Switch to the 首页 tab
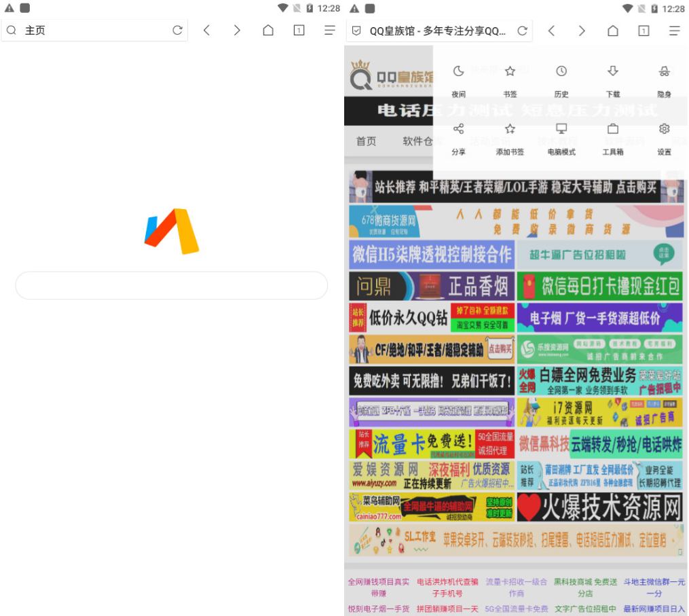The width and height of the screenshot is (689, 616). pos(367,142)
